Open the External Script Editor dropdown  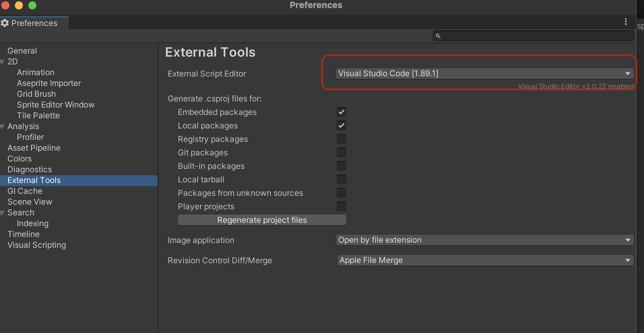click(484, 73)
